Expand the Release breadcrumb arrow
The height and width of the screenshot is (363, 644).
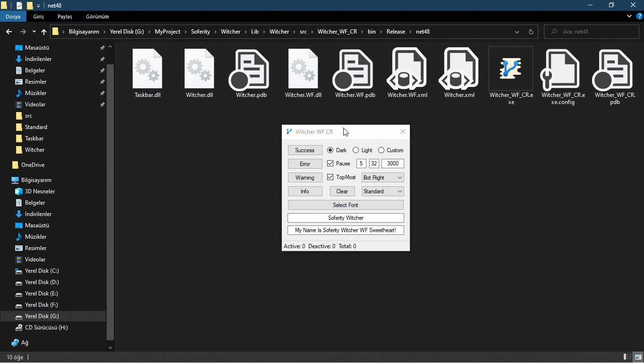pyautogui.click(x=410, y=32)
